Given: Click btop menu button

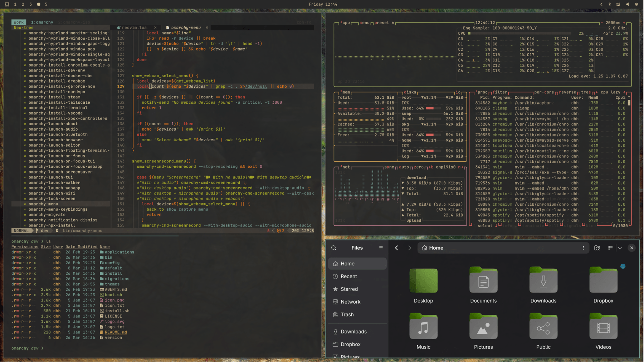Looking at the screenshot, I should click(364, 23).
